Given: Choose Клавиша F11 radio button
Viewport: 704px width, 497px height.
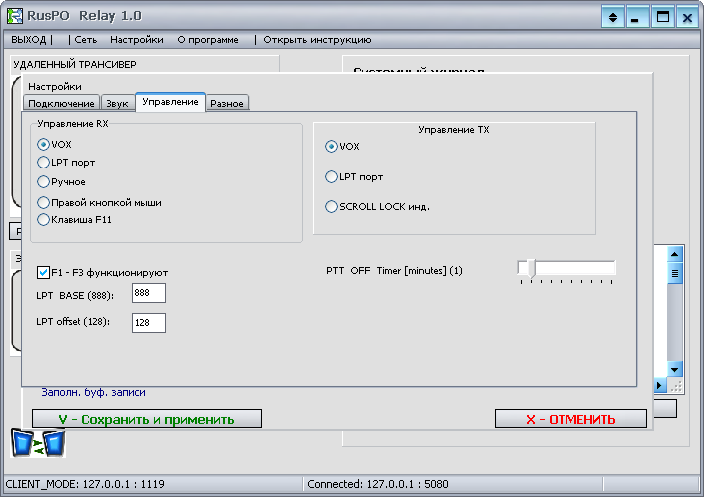Looking at the screenshot, I should tap(44, 219).
